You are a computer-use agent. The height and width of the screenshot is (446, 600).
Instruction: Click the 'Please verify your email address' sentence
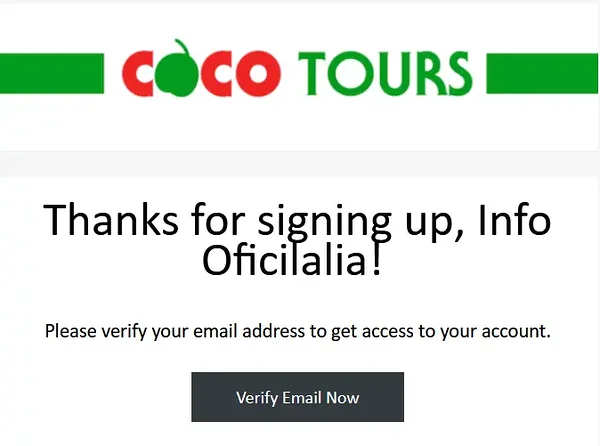[x=297, y=331]
